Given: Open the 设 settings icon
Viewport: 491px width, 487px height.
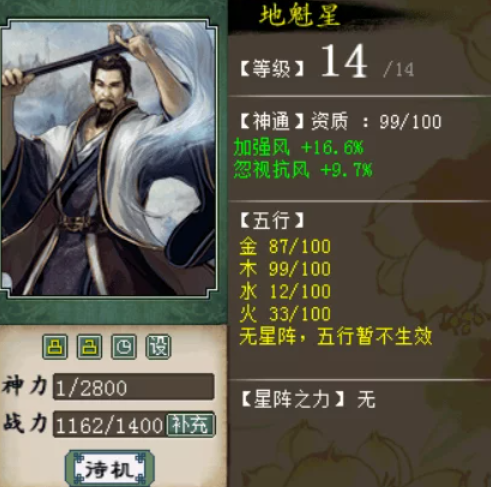Looking at the screenshot, I should [x=158, y=347].
